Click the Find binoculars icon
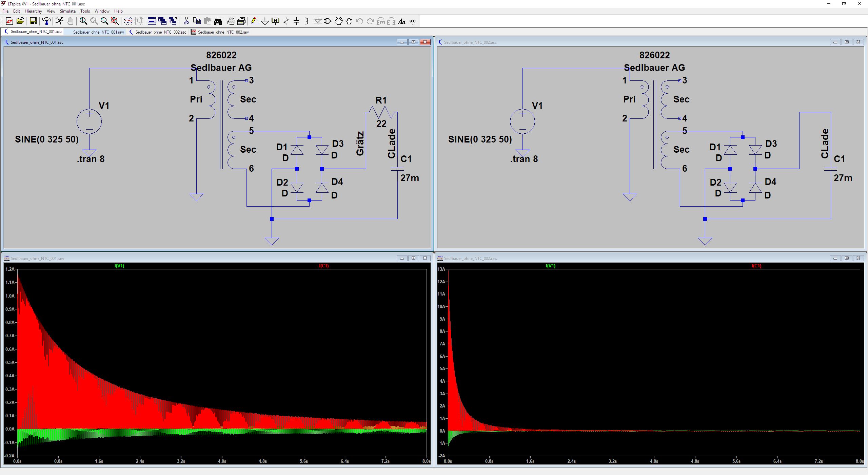Screen dimensions: 868x475 click(218, 21)
